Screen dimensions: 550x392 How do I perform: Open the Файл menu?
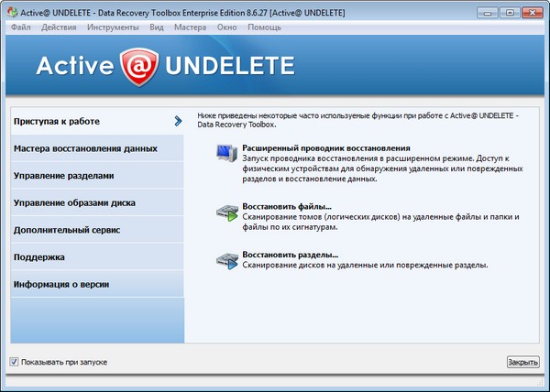[x=22, y=27]
